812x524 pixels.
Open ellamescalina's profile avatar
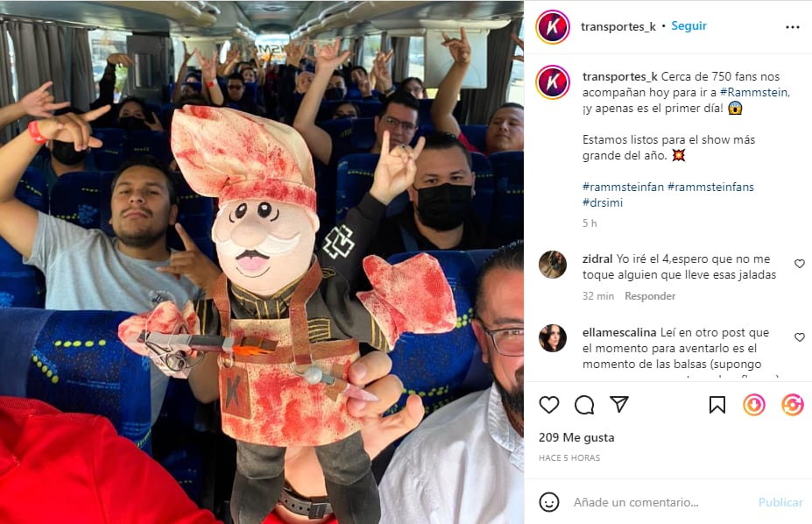[553, 338]
